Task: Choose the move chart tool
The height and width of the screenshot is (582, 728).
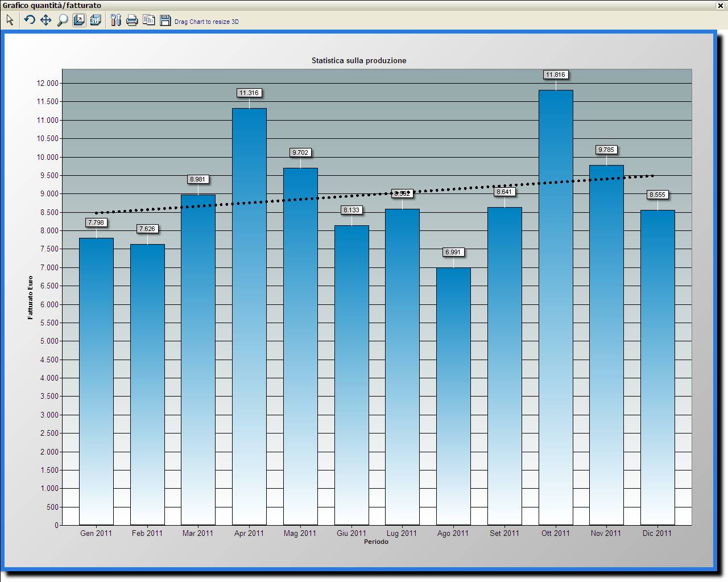Action: [x=46, y=20]
